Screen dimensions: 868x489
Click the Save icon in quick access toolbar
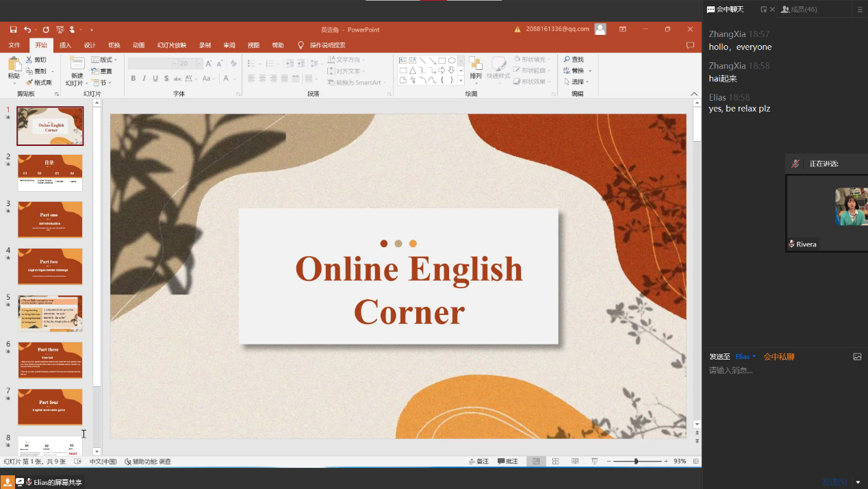coord(13,29)
